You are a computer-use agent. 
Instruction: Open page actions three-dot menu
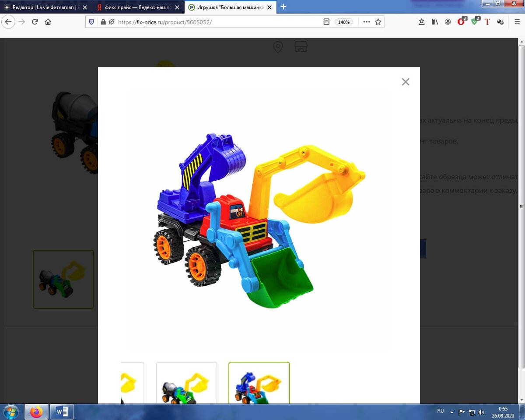pyautogui.click(x=367, y=22)
